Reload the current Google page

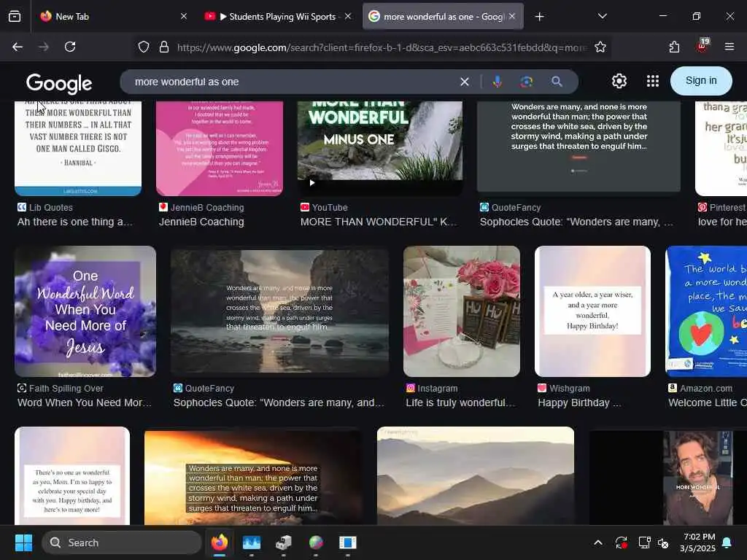pos(70,47)
